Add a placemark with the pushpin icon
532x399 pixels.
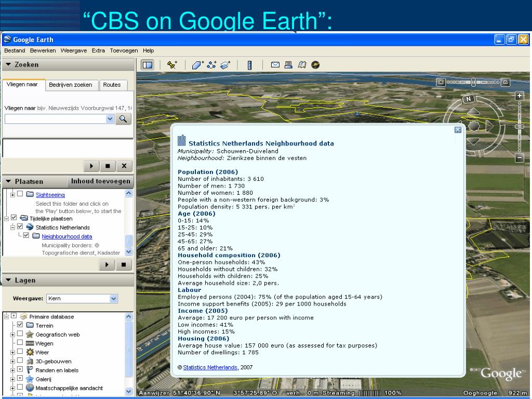pyautogui.click(x=172, y=64)
